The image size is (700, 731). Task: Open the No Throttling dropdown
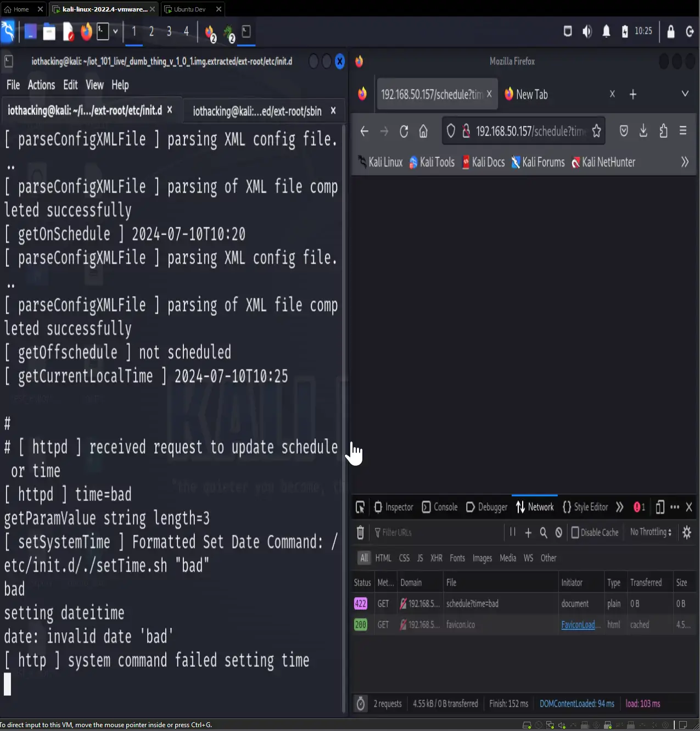(649, 532)
